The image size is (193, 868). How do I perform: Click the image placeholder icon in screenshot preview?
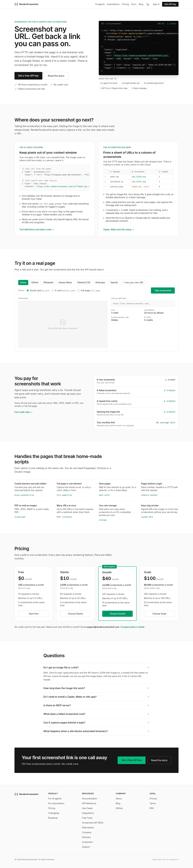coord(63,322)
